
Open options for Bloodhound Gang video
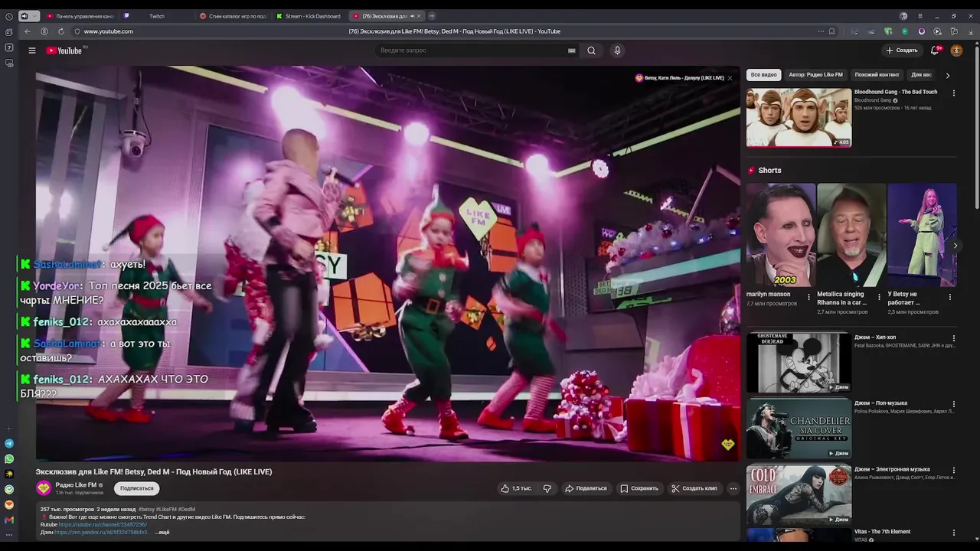click(x=953, y=93)
